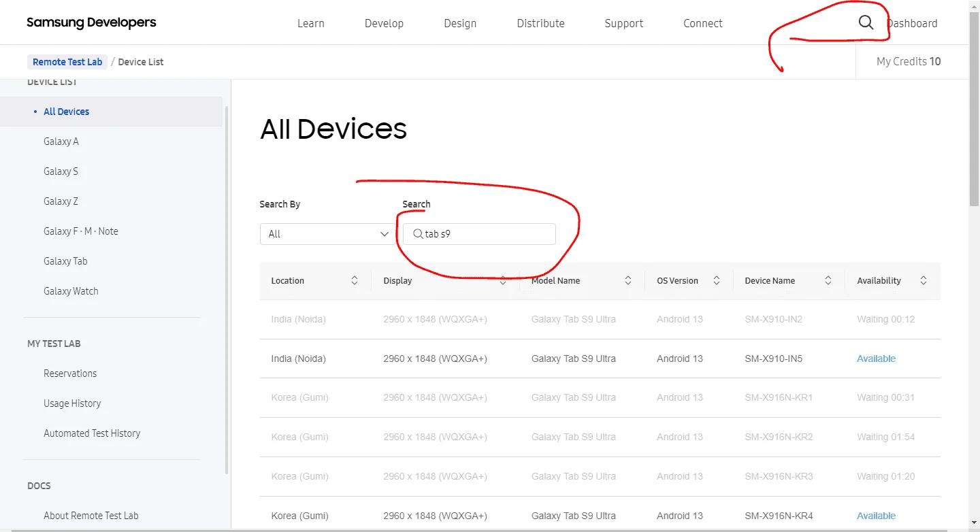
Task: Click device name SM-X916N-KR1
Action: (779, 397)
